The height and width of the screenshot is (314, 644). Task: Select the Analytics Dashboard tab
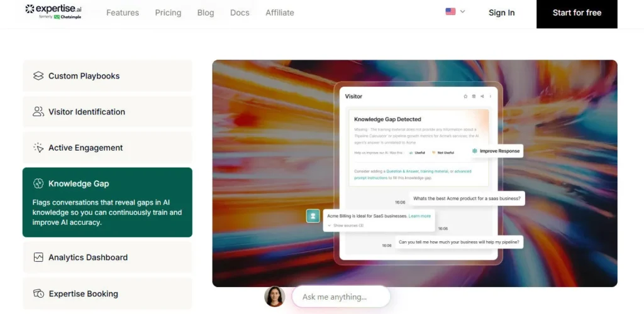tap(107, 257)
